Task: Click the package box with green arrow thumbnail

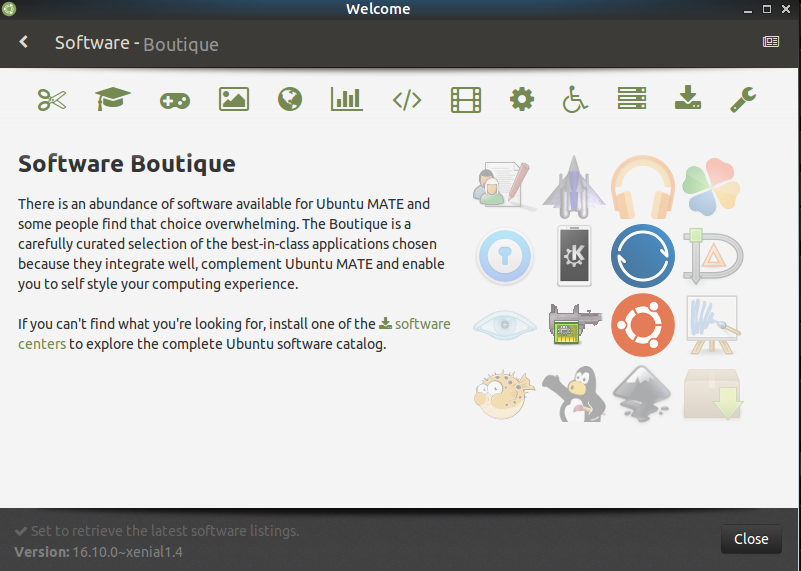Action: tap(713, 394)
